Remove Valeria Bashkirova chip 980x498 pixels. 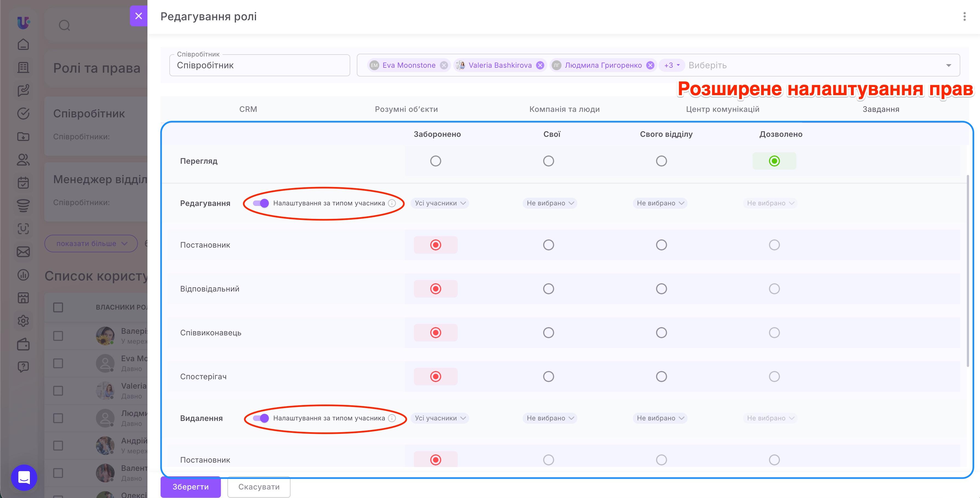click(x=540, y=66)
